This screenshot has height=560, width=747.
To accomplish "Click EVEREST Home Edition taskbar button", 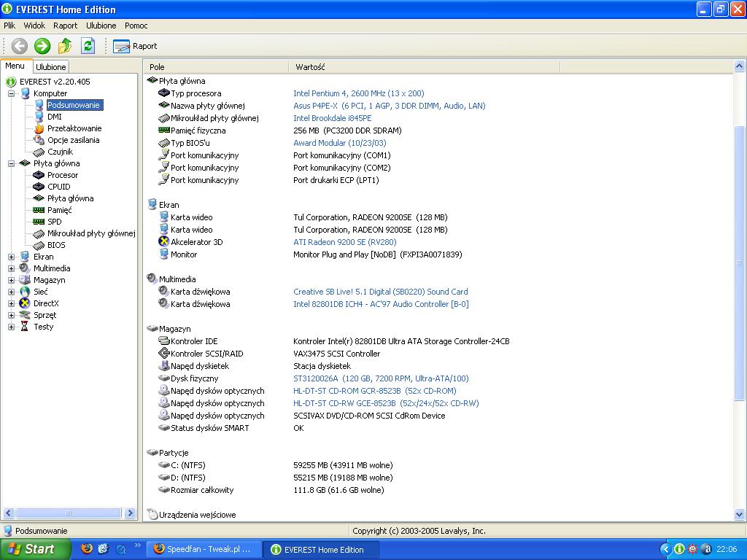I will tap(322, 550).
